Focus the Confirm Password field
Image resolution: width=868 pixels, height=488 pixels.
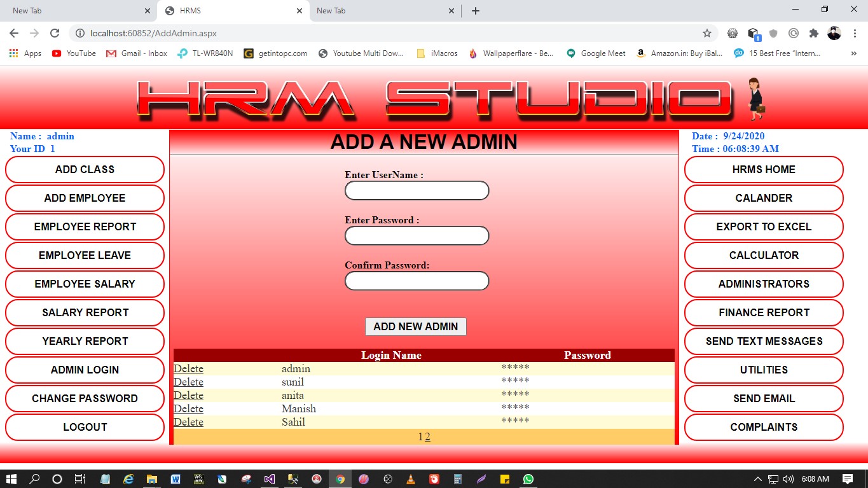coord(417,281)
